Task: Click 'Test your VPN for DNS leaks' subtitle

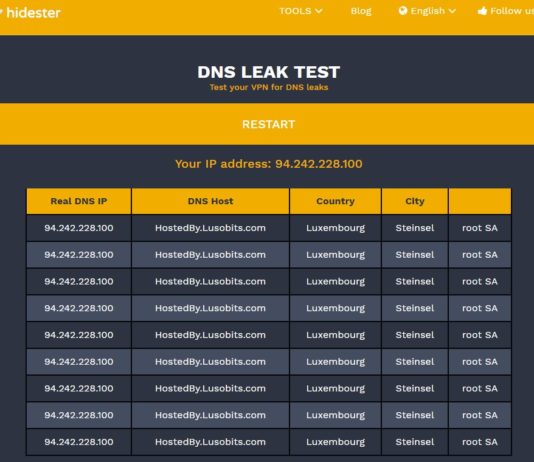Action: [x=269, y=87]
